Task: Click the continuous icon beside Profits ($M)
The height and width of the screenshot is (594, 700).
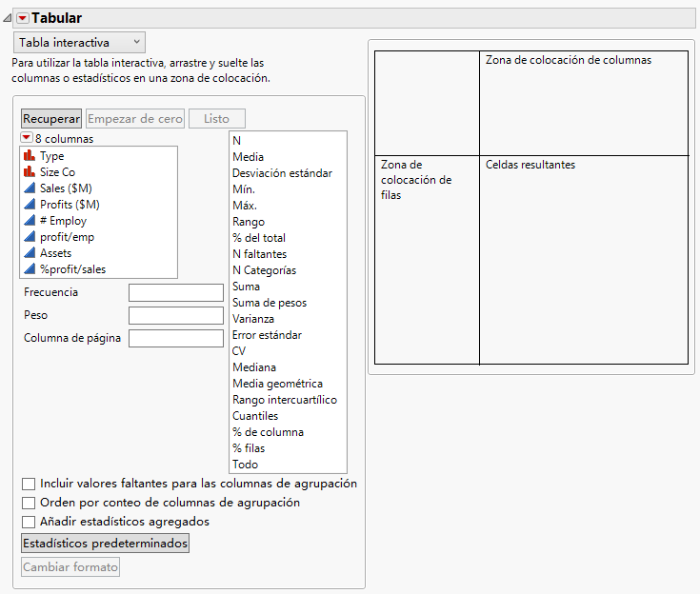Action: click(x=30, y=205)
